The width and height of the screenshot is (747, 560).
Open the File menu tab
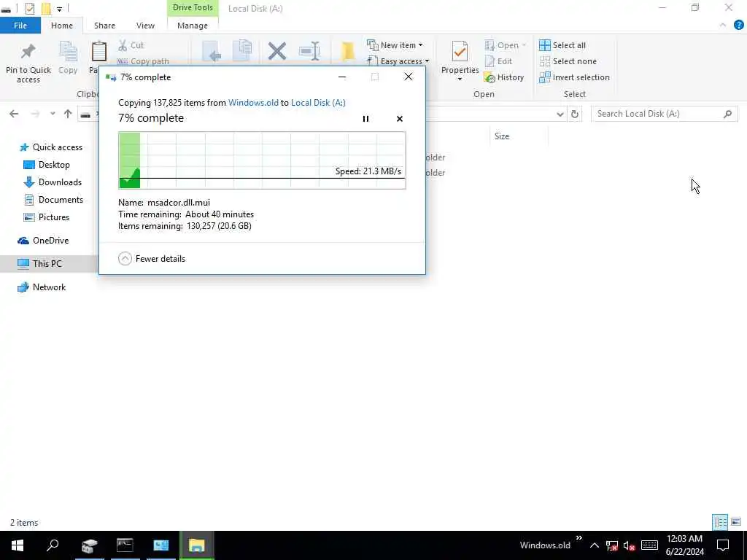[20, 26]
